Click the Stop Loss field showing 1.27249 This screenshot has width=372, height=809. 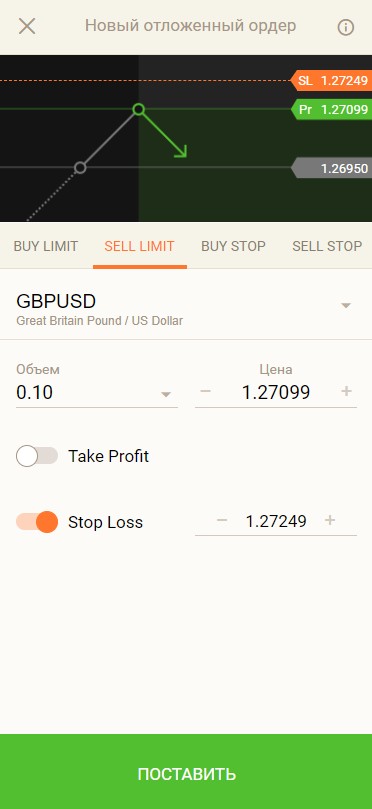pyautogui.click(x=276, y=521)
